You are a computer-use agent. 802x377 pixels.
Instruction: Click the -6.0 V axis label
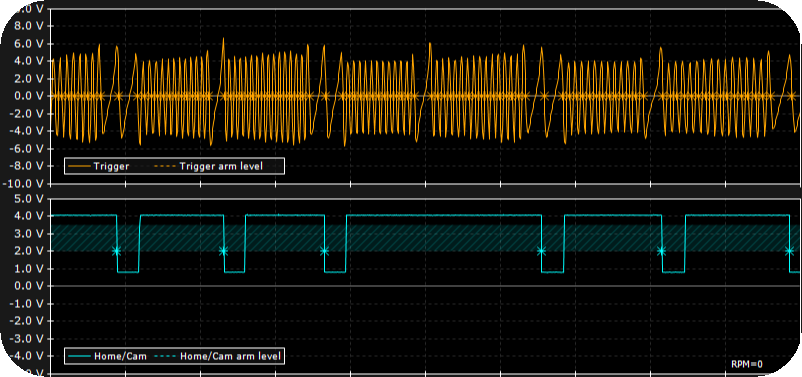pos(28,148)
